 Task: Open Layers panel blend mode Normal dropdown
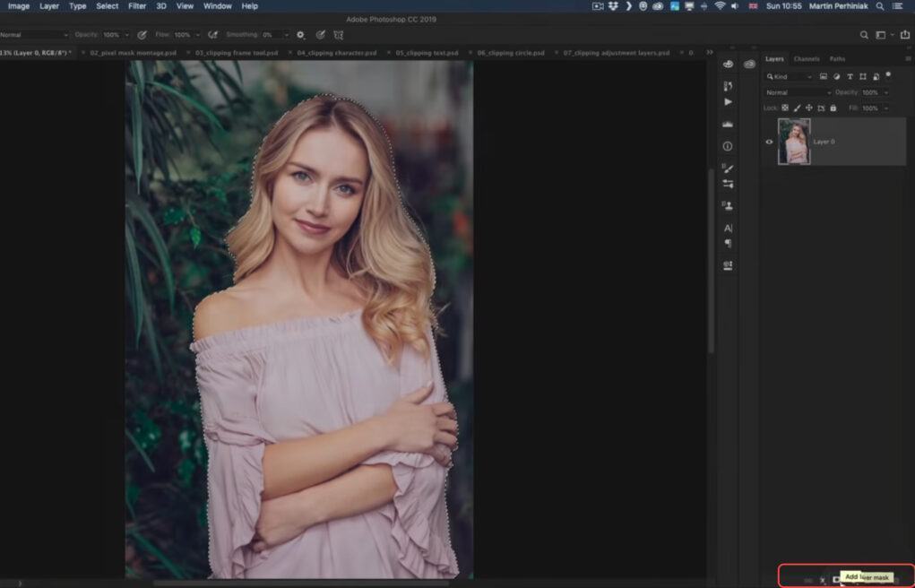tap(798, 92)
